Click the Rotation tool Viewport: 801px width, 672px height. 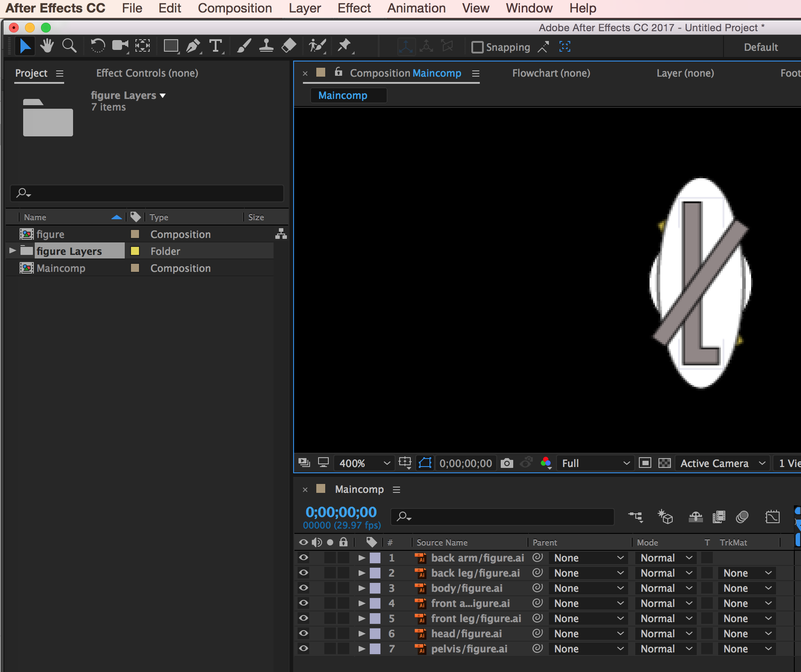(98, 46)
